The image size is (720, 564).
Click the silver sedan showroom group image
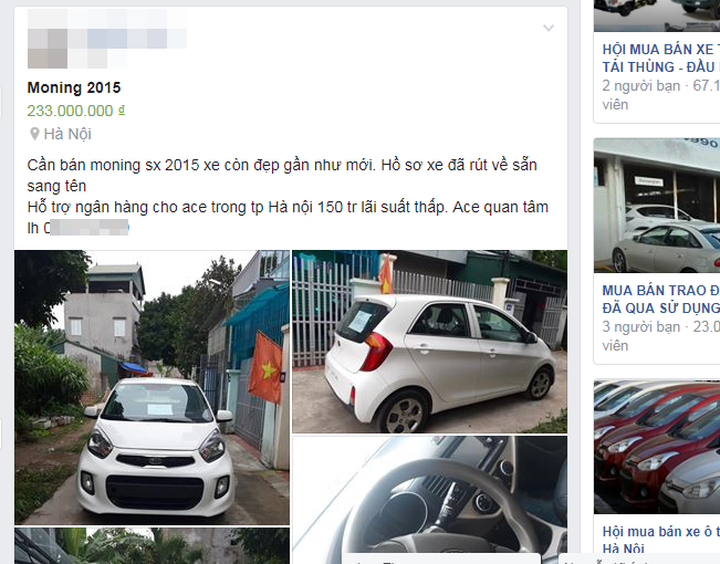[x=657, y=205]
